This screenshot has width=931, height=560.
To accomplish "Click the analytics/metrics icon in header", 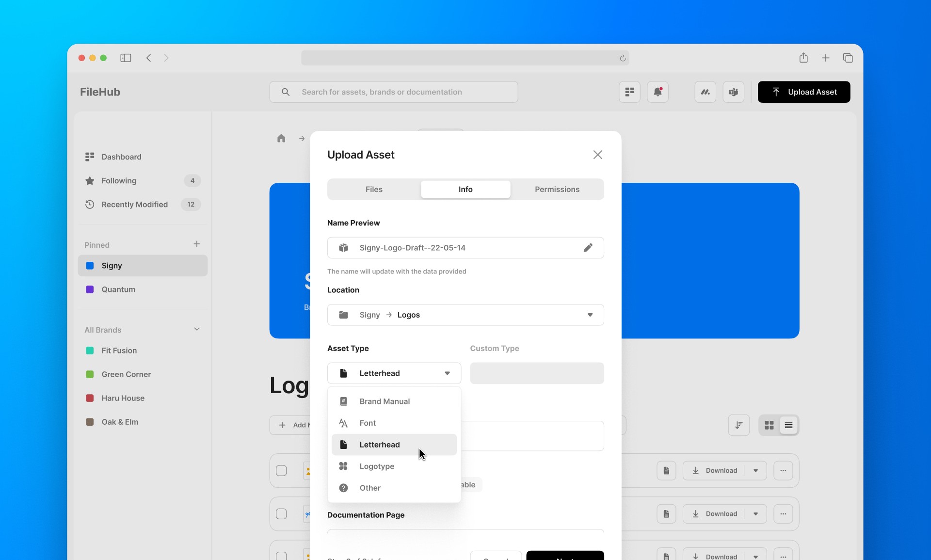I will [704, 92].
